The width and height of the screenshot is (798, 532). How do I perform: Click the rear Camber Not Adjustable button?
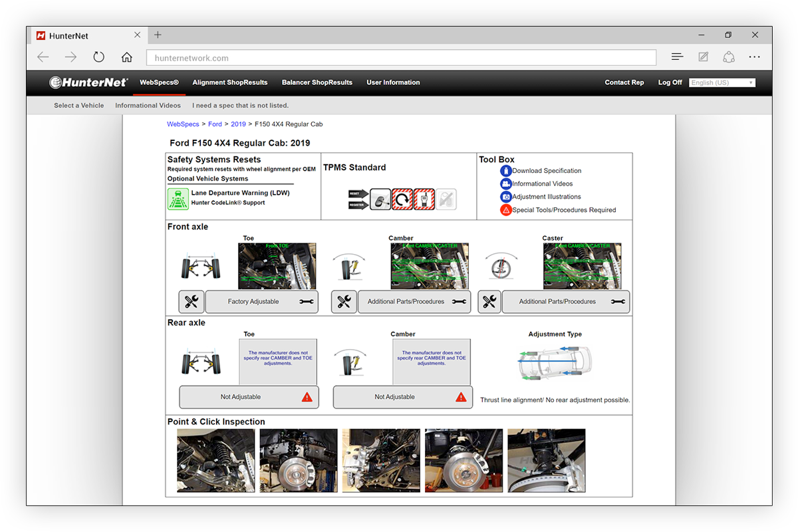[403, 397]
